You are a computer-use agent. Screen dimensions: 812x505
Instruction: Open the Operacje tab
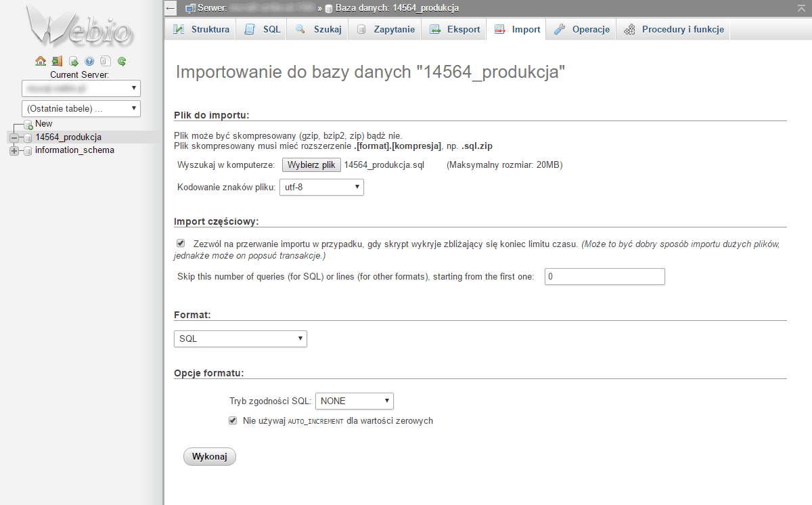(x=581, y=29)
